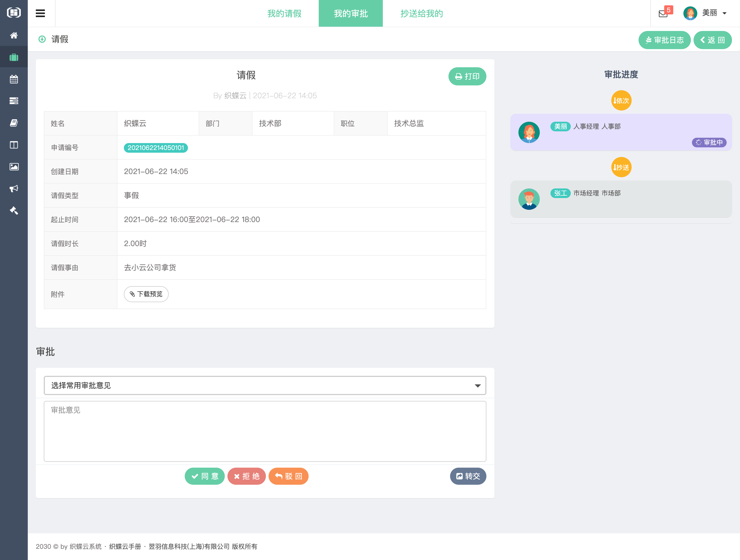Click the 同意 approve button
The height and width of the screenshot is (560, 740).
pos(204,476)
